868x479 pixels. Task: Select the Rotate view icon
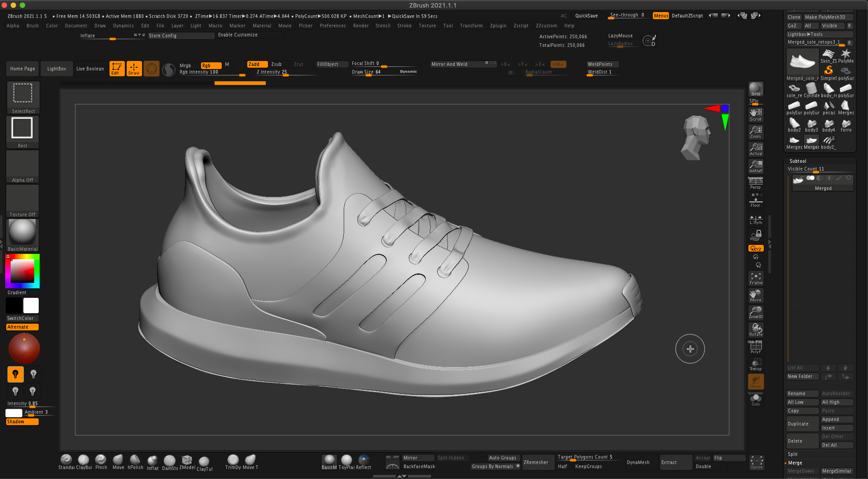755,330
